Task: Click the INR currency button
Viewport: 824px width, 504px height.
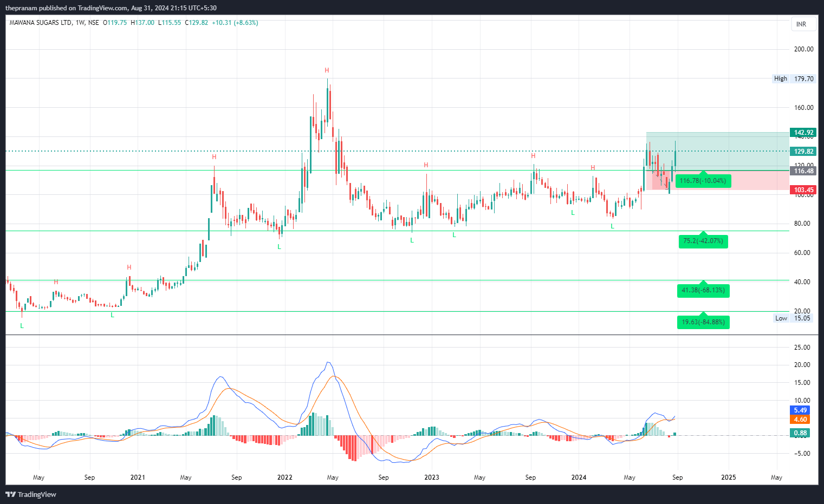Action: tap(803, 24)
